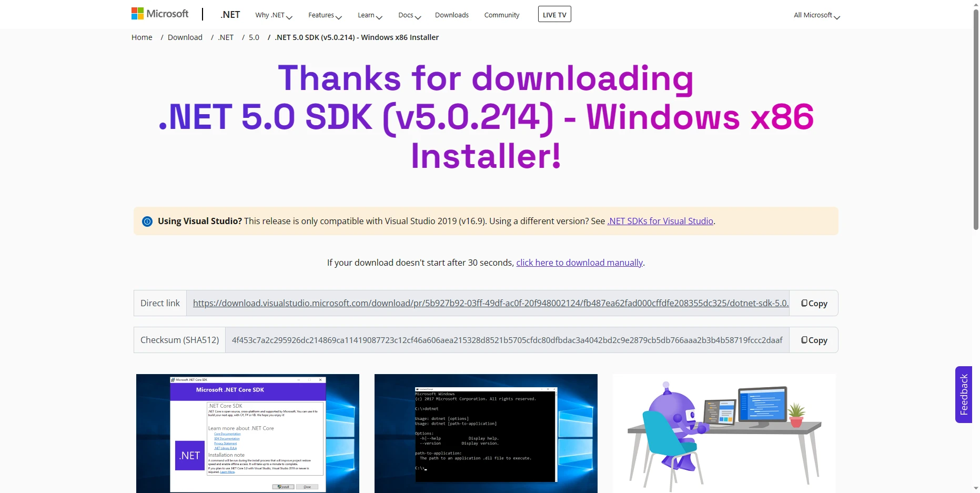This screenshot has height=493, width=980.
Task: Click the vertical page scrollbar thumb
Action: pos(976,119)
